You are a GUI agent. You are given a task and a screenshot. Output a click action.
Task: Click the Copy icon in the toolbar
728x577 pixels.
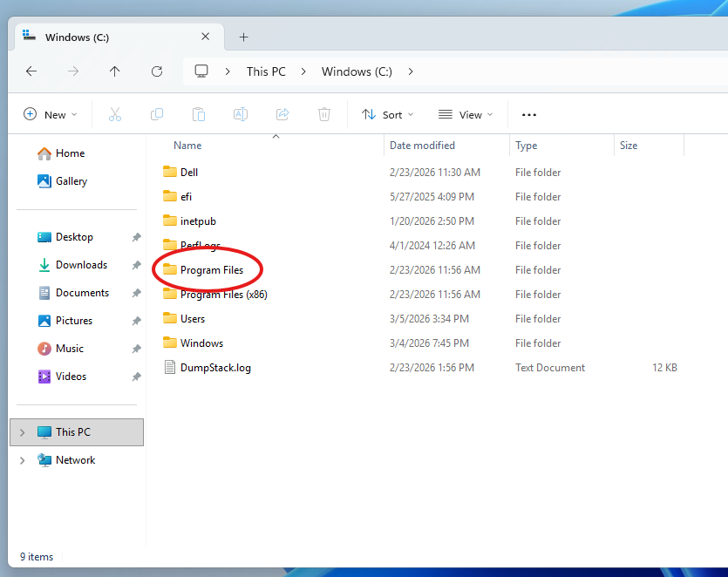tap(157, 113)
